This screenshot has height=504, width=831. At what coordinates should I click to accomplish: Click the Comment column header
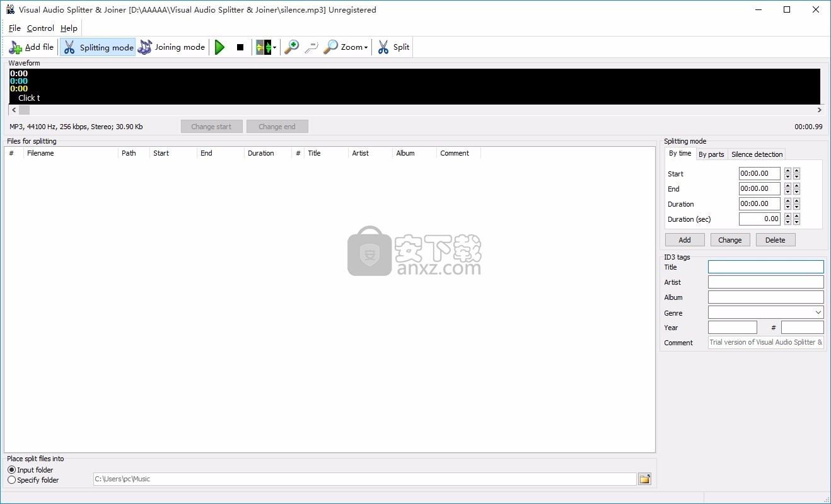click(458, 153)
